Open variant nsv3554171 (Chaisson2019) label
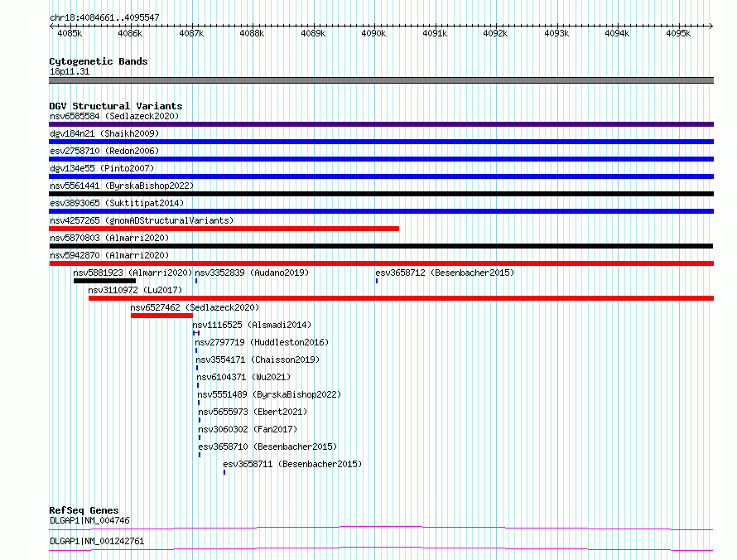This screenshot has width=737, height=560. pos(258,360)
